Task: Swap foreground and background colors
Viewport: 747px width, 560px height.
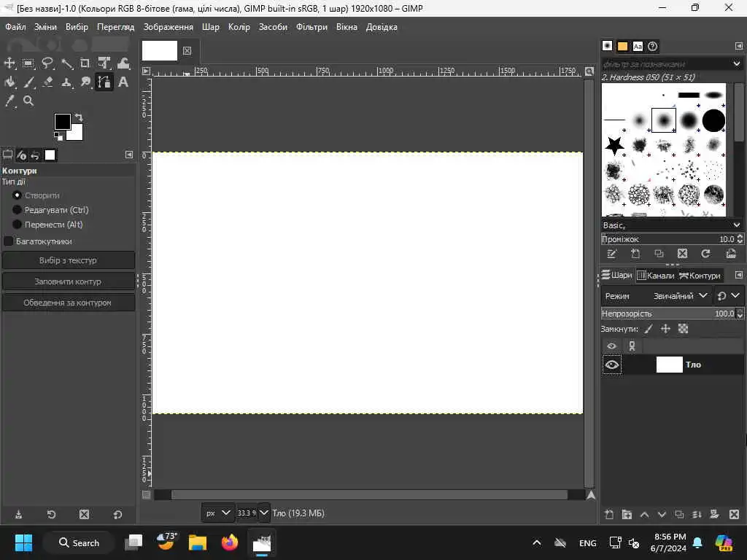Action: pos(79,117)
